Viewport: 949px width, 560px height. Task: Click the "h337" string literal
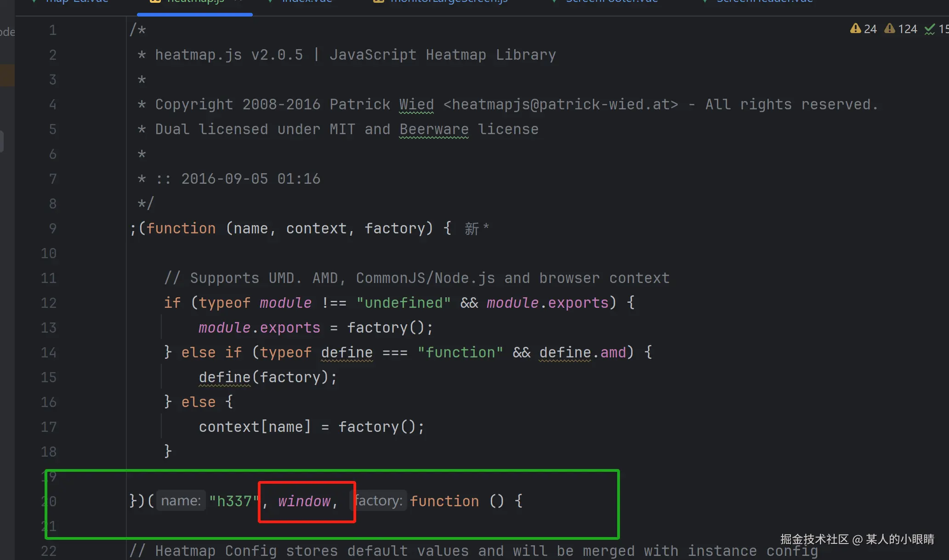point(233,501)
